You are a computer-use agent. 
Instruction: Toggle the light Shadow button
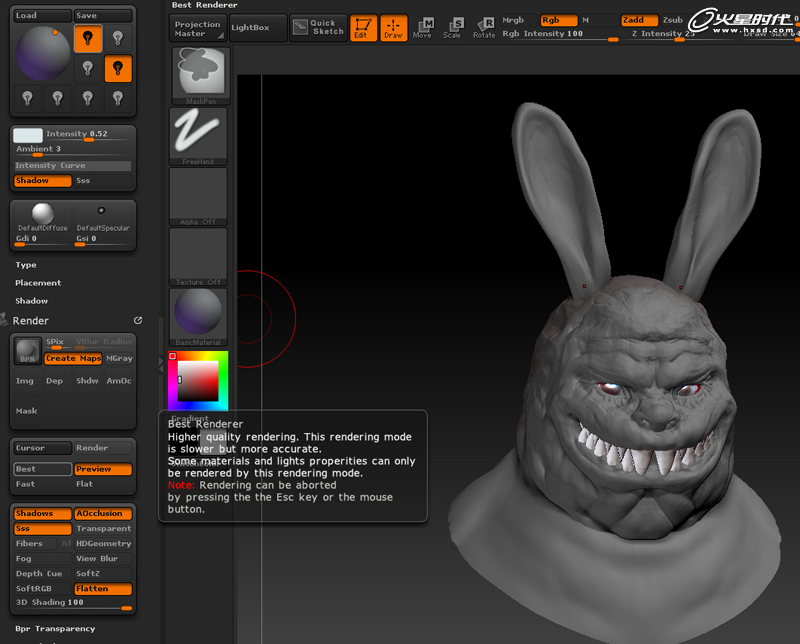pos(42,181)
